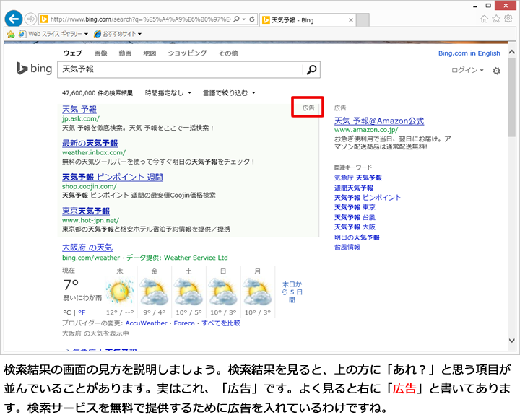Click the scrollbar down arrow
This screenshot has height=420, width=520.
(512, 341)
